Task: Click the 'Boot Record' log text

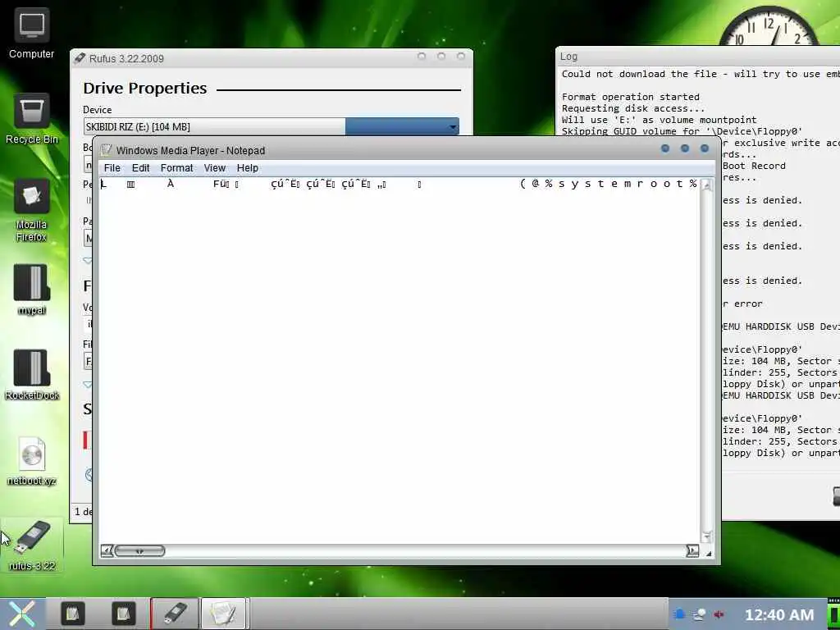Action: point(754,166)
